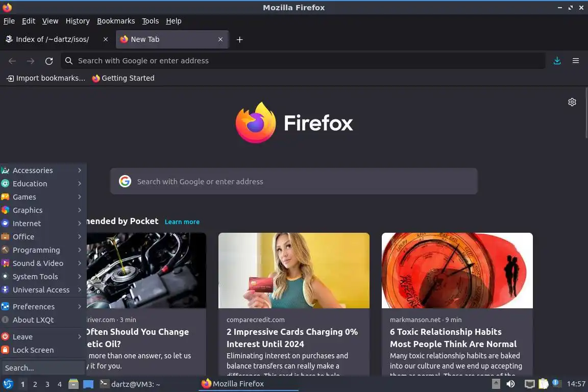Click Import bookmarks in bookmarks toolbar

46,78
